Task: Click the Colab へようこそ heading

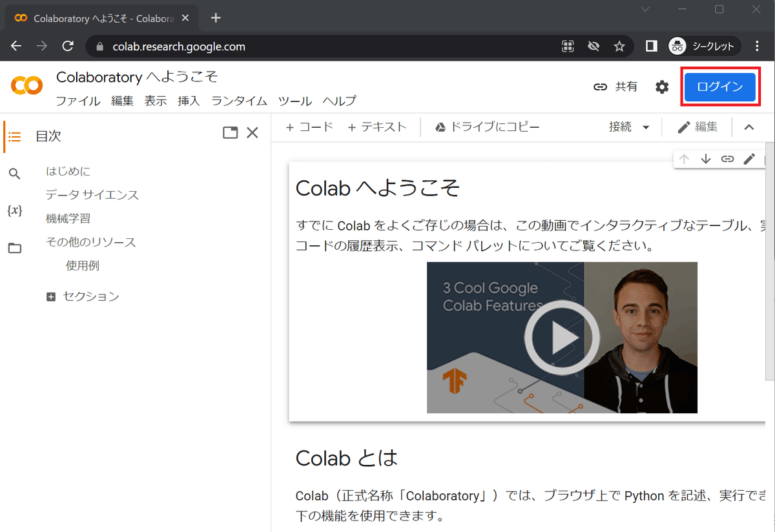Action: [x=378, y=188]
